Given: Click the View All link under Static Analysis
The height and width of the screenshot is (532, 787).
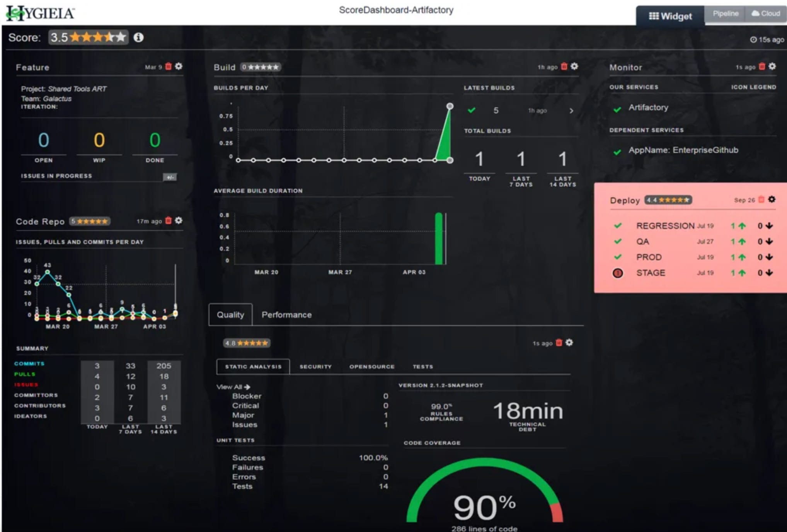Looking at the screenshot, I should pos(232,387).
